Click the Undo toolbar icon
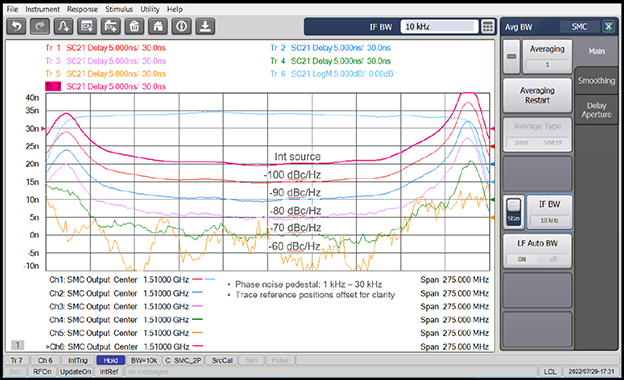Screen dimensions: 624x380 pos(16,27)
